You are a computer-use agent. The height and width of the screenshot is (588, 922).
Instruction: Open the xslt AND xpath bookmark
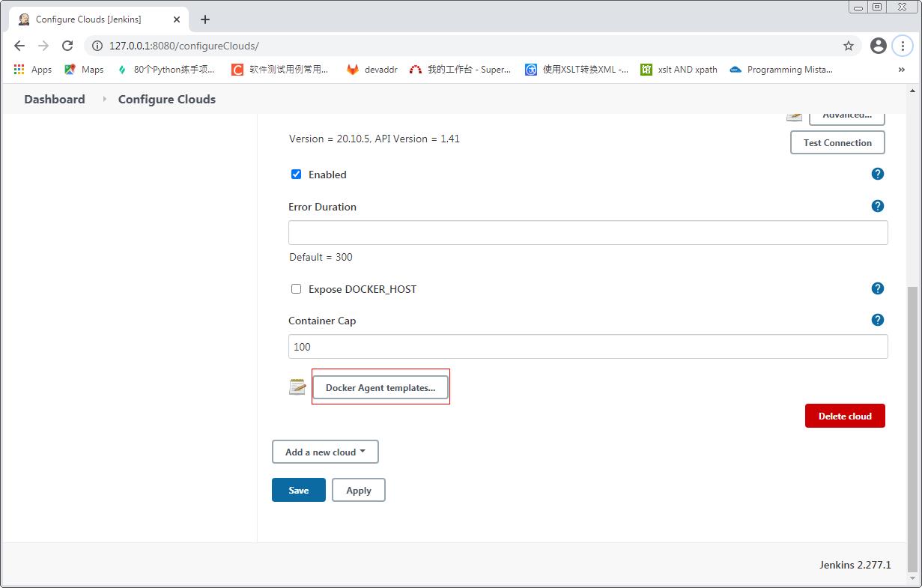(679, 70)
